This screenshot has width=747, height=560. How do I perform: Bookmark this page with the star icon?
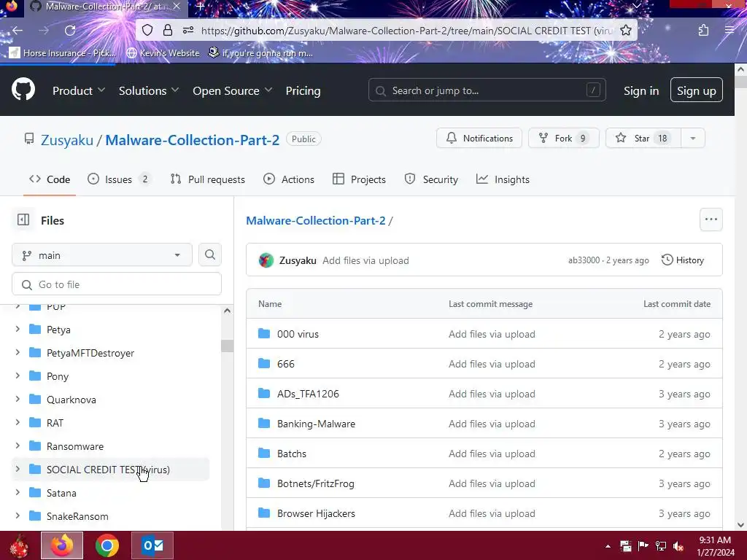pos(626,31)
